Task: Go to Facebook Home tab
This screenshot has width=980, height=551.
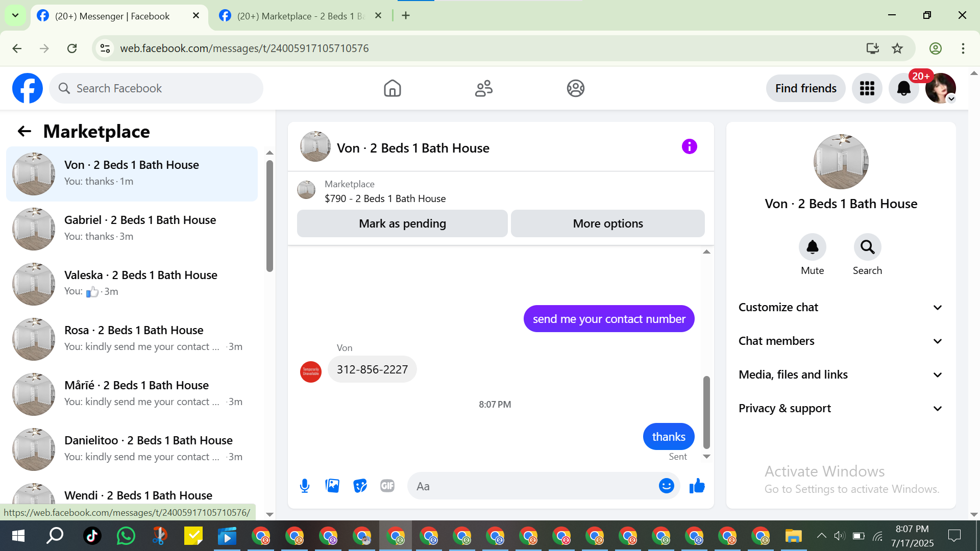Action: (392, 88)
